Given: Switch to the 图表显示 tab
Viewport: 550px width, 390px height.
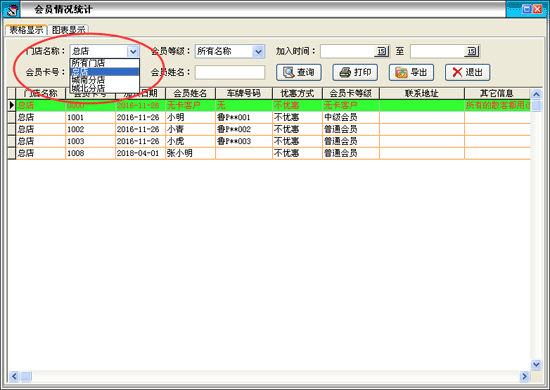Looking at the screenshot, I should click(x=68, y=30).
